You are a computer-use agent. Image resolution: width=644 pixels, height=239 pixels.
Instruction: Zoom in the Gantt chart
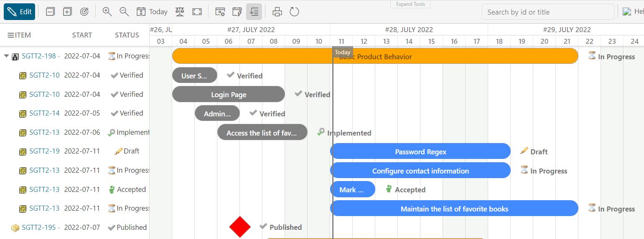pyautogui.click(x=107, y=12)
